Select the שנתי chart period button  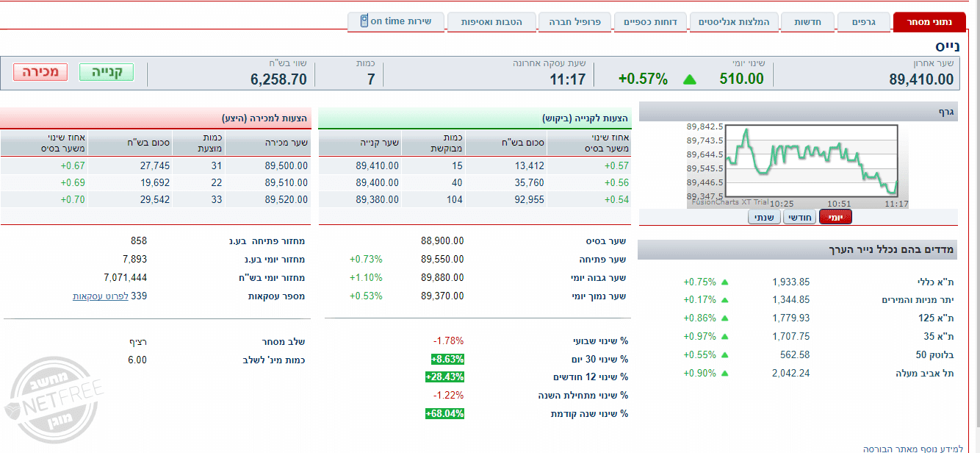click(x=764, y=217)
